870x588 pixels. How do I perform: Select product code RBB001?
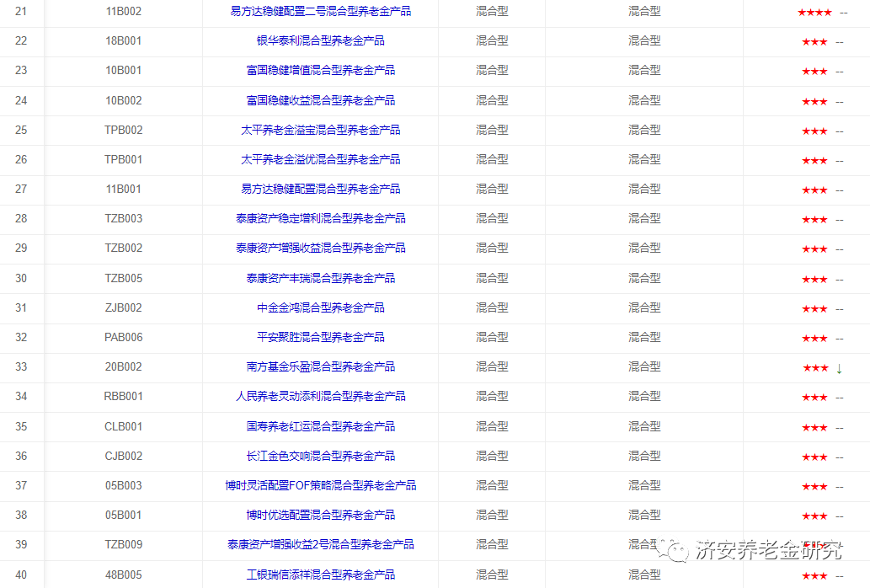tap(123, 396)
